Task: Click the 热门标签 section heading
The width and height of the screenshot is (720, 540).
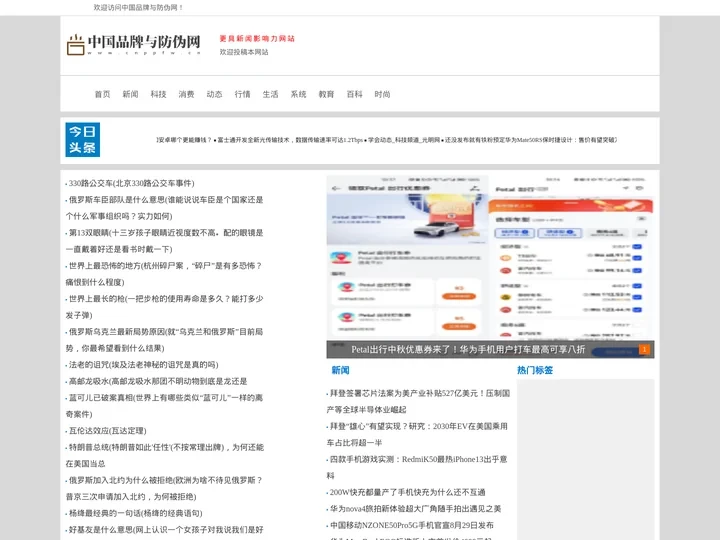Action: point(535,370)
